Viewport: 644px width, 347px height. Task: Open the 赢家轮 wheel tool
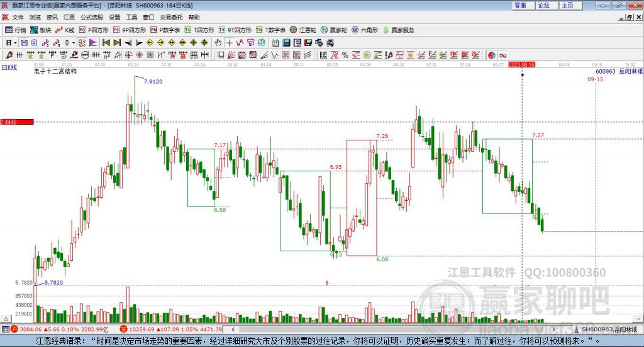coord(334,30)
